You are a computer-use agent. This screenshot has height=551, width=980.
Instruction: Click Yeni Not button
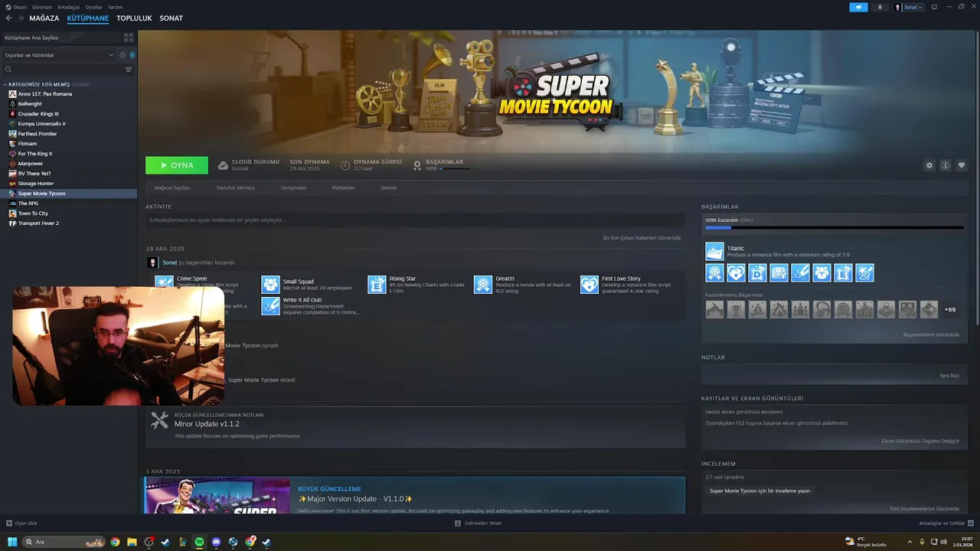949,376
